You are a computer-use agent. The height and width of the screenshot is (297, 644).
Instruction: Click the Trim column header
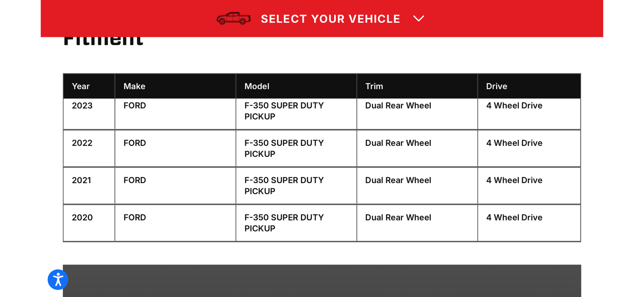click(x=374, y=86)
